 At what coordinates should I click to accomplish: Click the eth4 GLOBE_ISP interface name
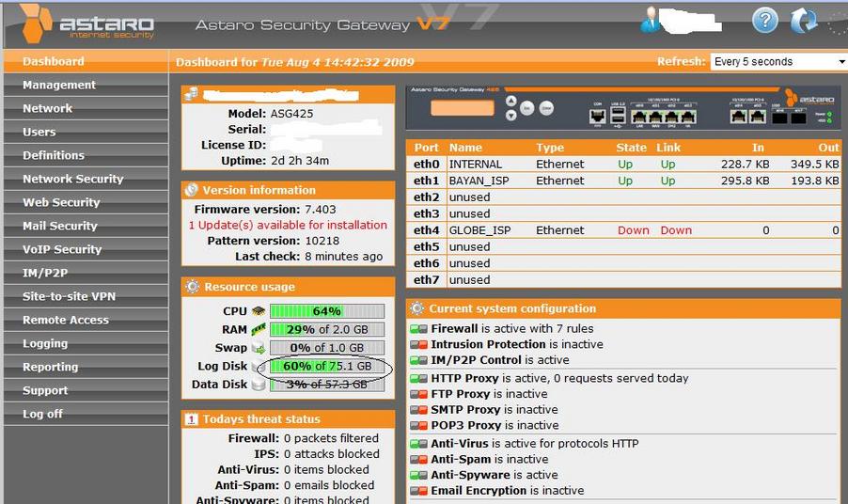[479, 230]
